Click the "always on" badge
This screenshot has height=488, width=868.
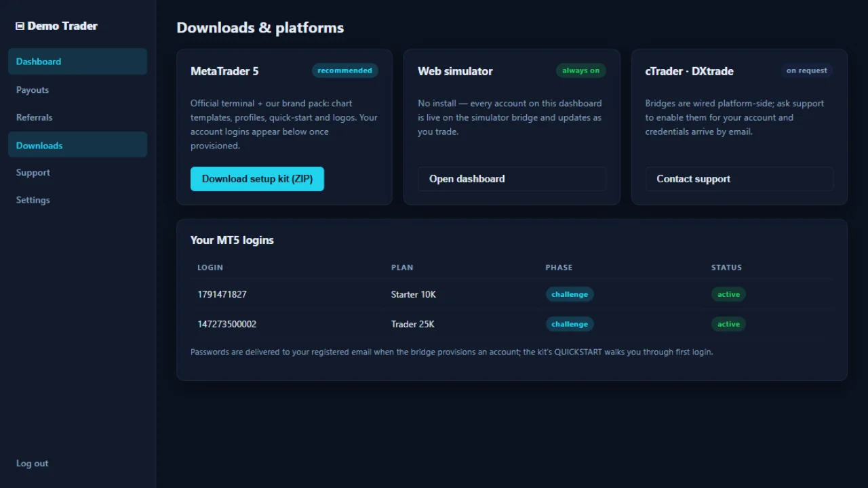point(581,70)
